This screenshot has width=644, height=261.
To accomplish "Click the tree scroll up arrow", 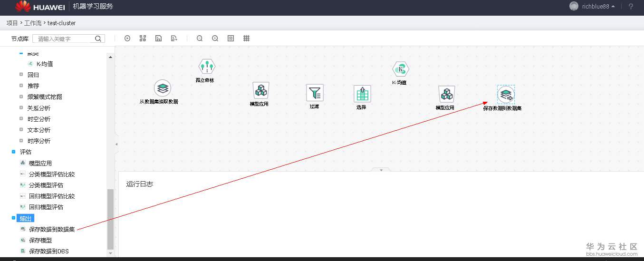I will 111,57.
